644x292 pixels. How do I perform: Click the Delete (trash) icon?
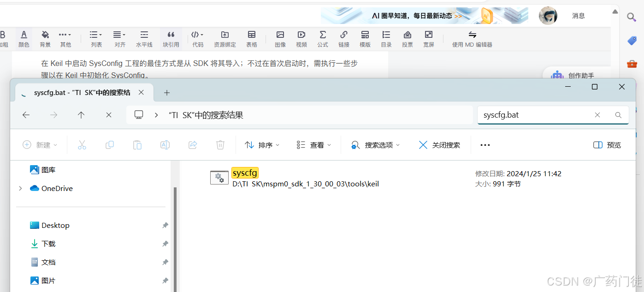coord(220,145)
